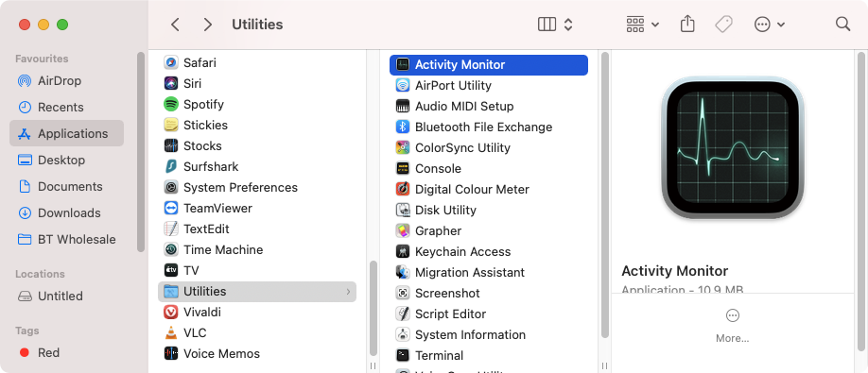
Task: Click the Time Machine app icon
Action: tap(171, 250)
